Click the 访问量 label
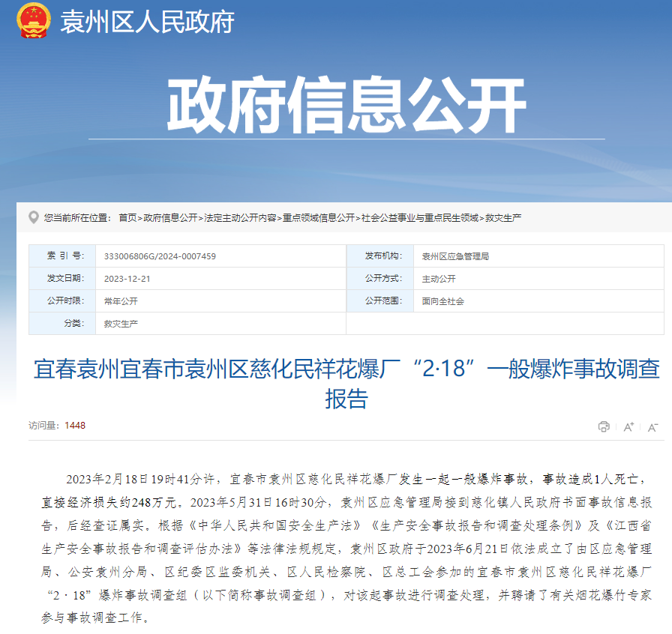 point(43,426)
